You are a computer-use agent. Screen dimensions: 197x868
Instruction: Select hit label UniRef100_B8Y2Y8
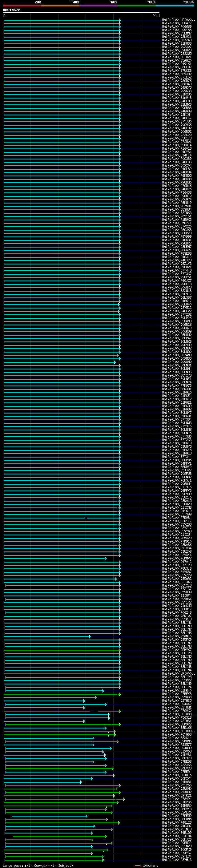click(177, 375)
